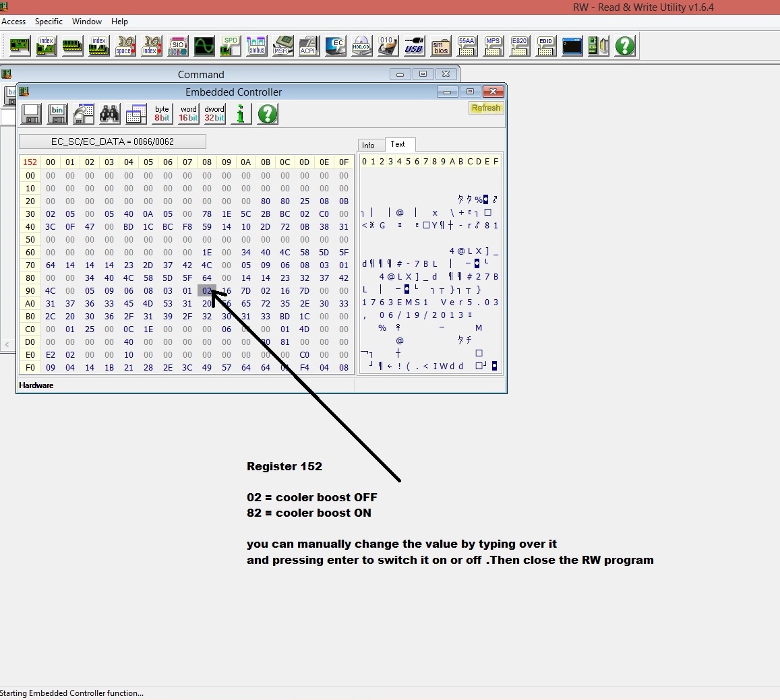Image resolution: width=780 pixels, height=700 pixels.
Task: Open the HDD,CD ATA identify tool
Action: pyautogui.click(x=361, y=46)
